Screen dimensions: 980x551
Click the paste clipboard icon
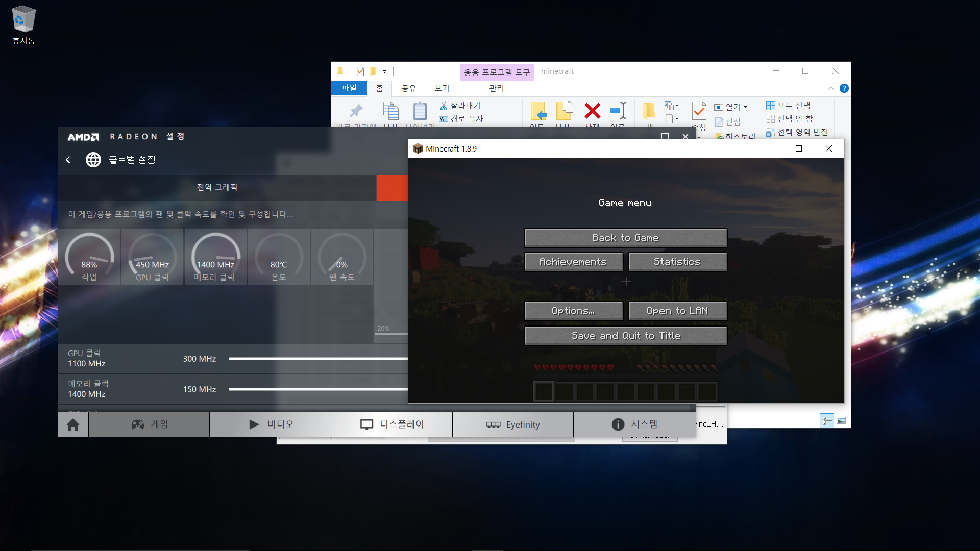(x=420, y=111)
